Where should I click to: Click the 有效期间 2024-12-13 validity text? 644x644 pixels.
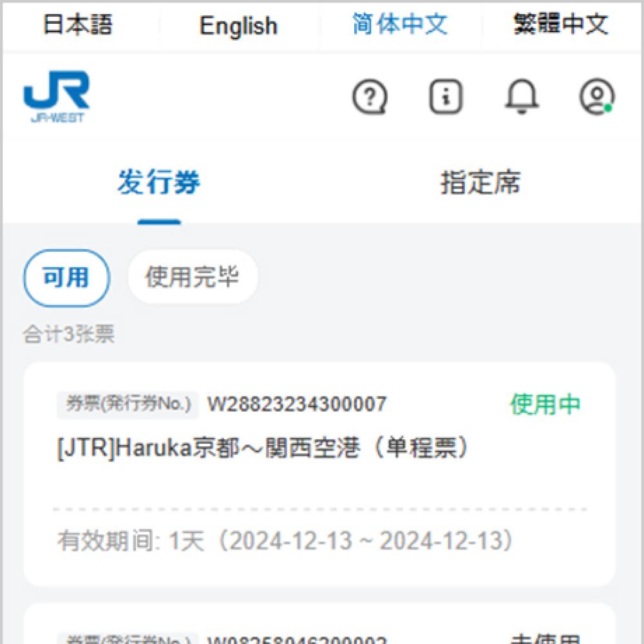287,541
